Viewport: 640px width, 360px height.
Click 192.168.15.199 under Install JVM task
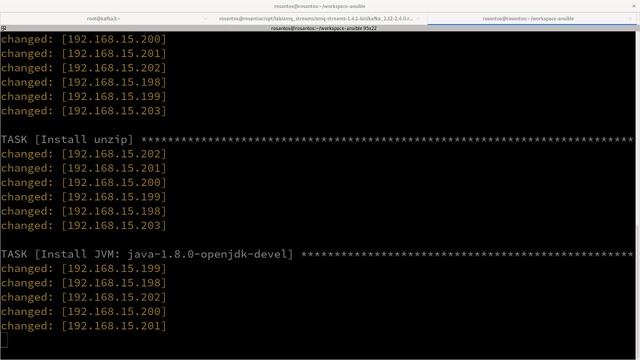(114, 269)
